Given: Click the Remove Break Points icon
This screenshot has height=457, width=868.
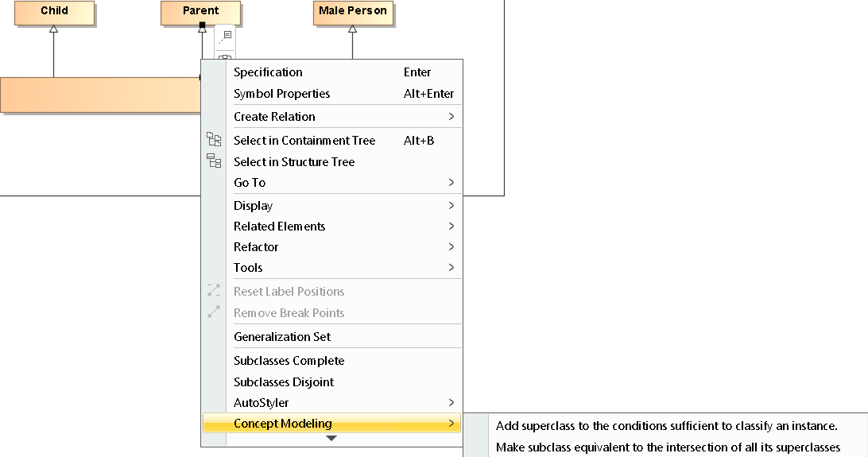Looking at the screenshot, I should point(214,312).
